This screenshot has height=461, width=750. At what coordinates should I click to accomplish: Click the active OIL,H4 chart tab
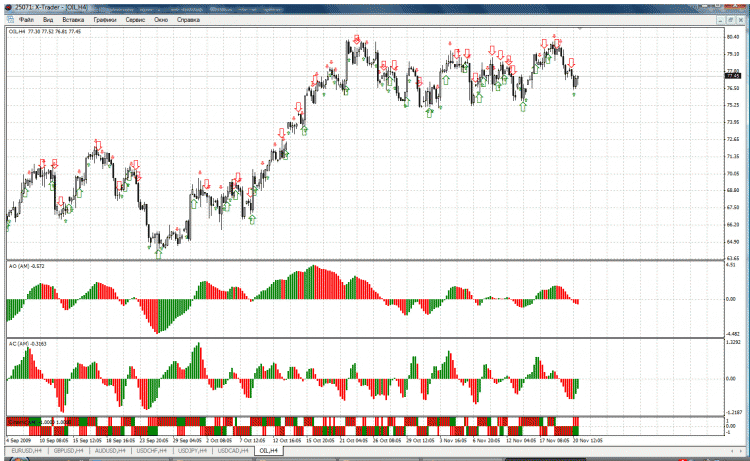tap(269, 451)
